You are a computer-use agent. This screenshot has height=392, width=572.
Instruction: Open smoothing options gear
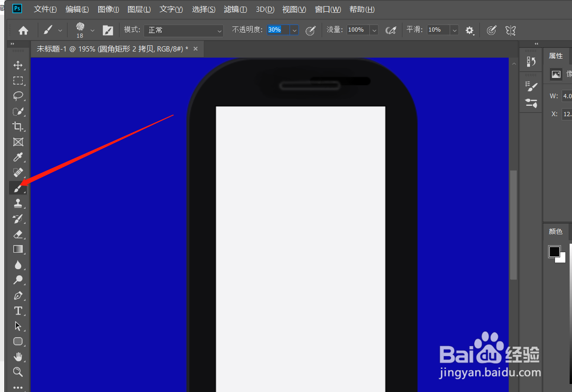[470, 30]
